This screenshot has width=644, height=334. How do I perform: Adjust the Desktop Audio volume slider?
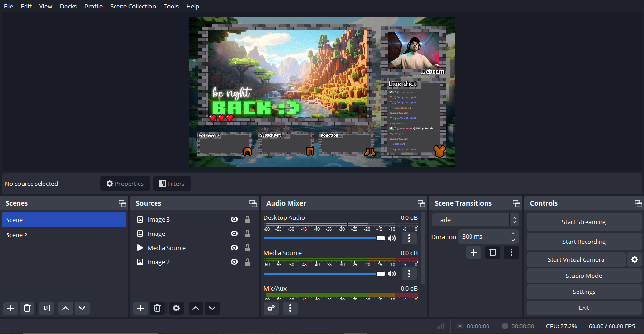[x=324, y=238]
